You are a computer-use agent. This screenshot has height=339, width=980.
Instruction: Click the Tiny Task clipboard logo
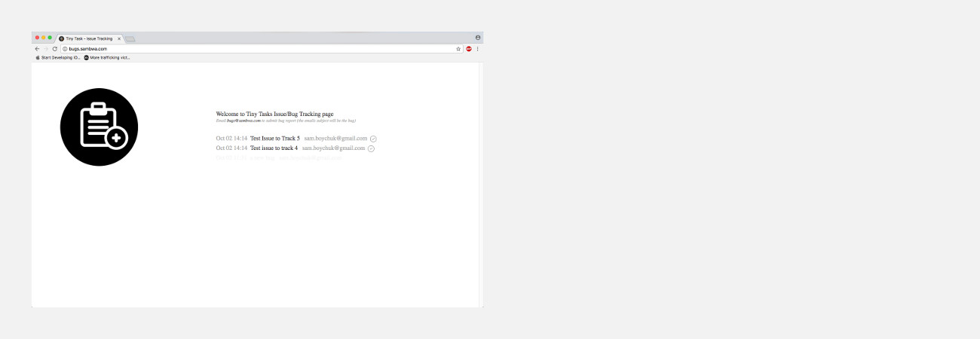click(99, 127)
